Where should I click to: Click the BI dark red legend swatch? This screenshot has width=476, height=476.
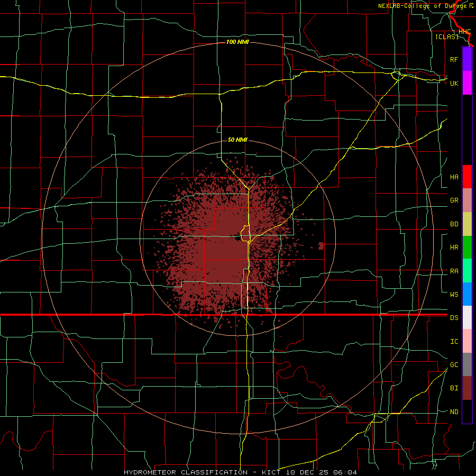point(467,388)
